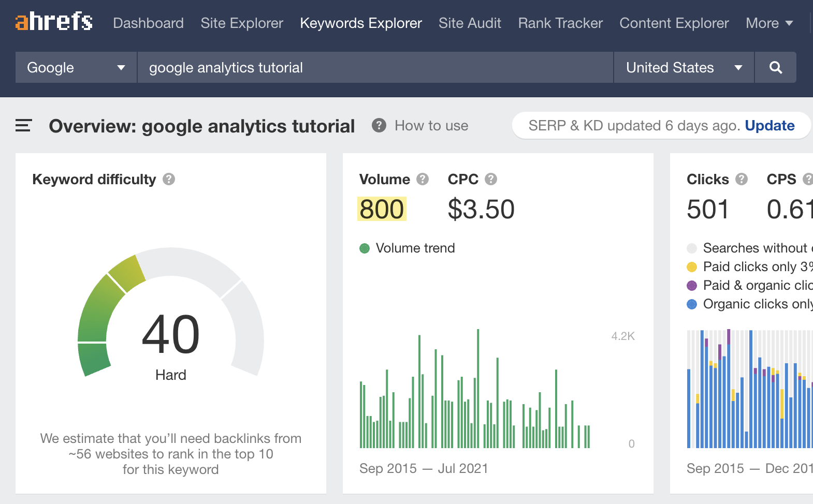
Task: Click the How to use question icon
Action: pyautogui.click(x=379, y=125)
